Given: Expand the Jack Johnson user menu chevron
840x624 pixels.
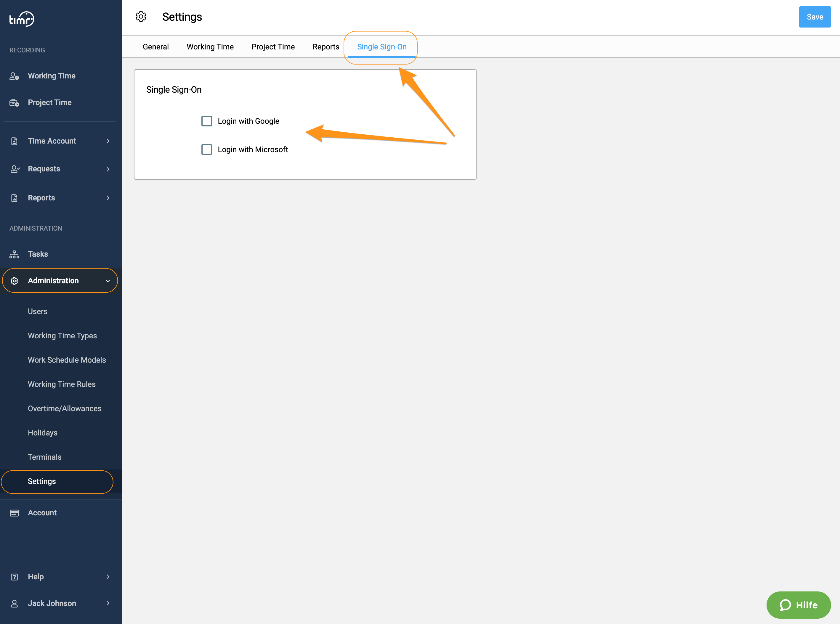Looking at the screenshot, I should coord(108,604).
